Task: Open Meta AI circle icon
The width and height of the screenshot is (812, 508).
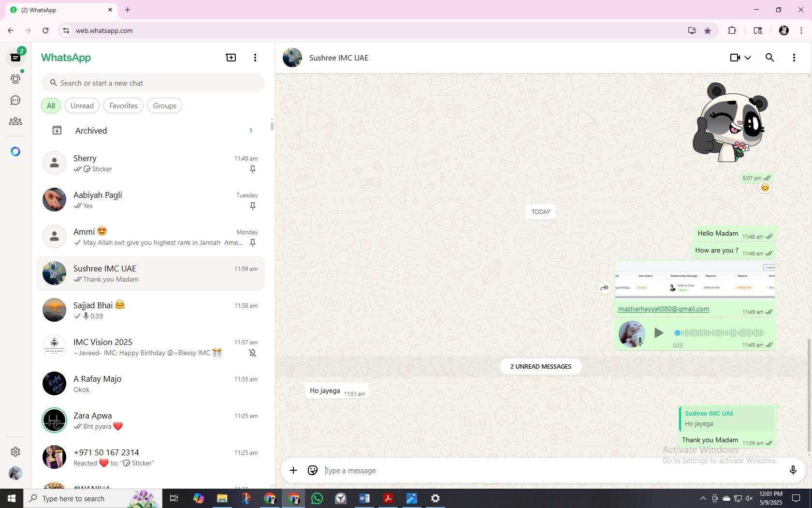Action: [x=15, y=152]
